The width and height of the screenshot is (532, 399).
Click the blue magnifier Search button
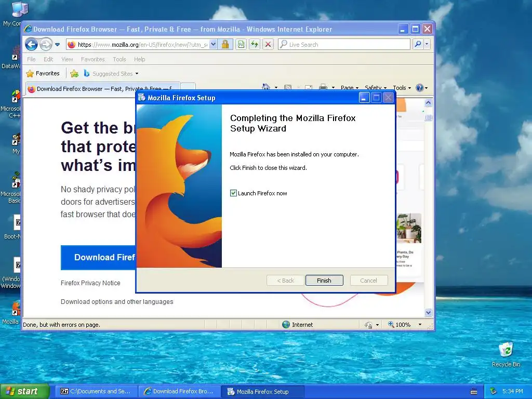tap(418, 44)
